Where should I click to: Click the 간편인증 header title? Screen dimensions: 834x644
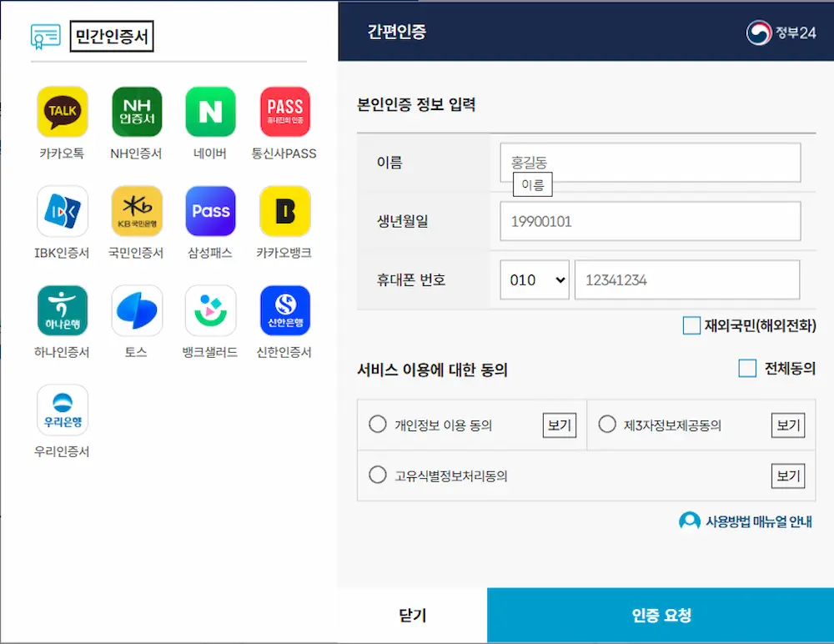coord(397,32)
